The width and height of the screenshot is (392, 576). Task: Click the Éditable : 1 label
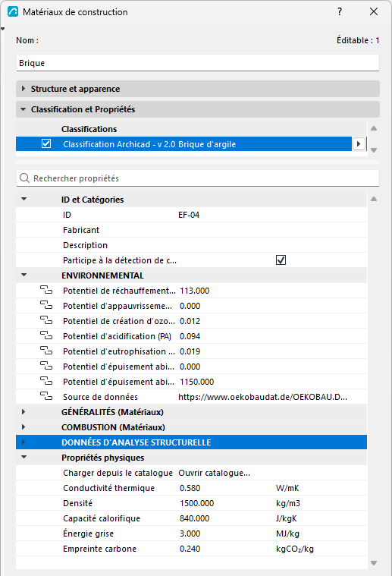pos(358,40)
